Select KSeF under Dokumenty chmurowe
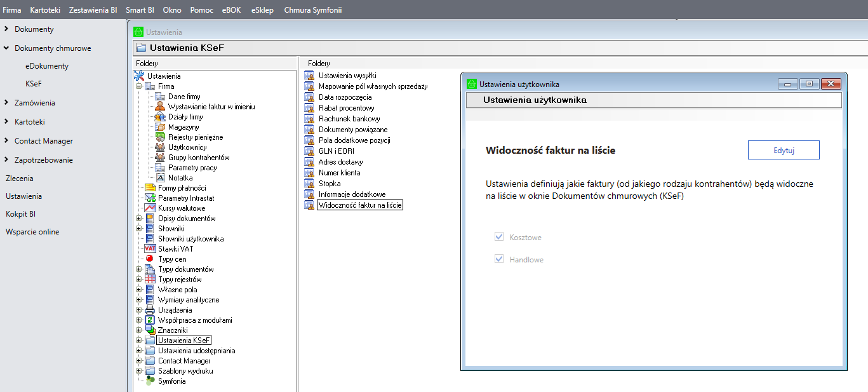The height and width of the screenshot is (392, 868). coord(34,84)
